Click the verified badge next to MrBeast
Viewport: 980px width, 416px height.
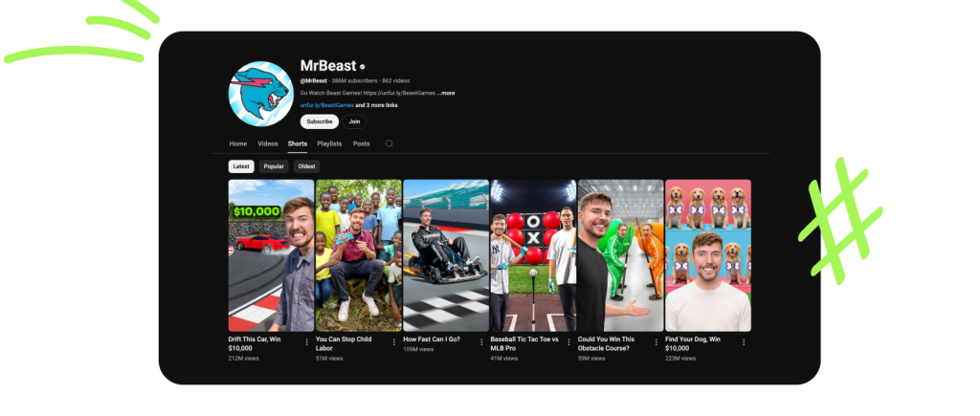point(362,66)
